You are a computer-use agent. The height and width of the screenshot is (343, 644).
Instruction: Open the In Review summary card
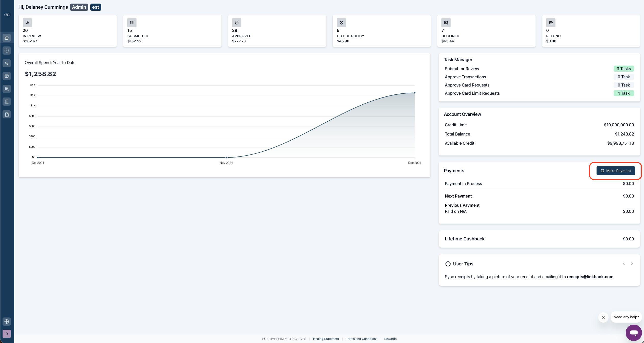[67, 31]
